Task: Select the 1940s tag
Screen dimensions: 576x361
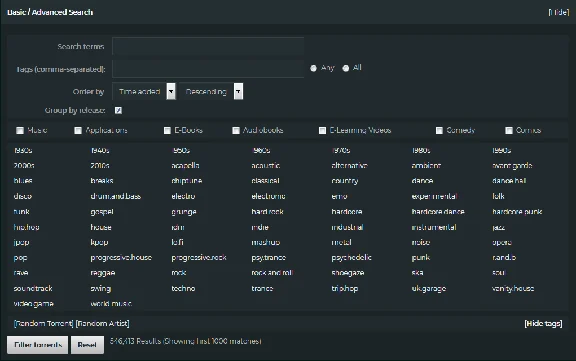Action: tap(100, 150)
